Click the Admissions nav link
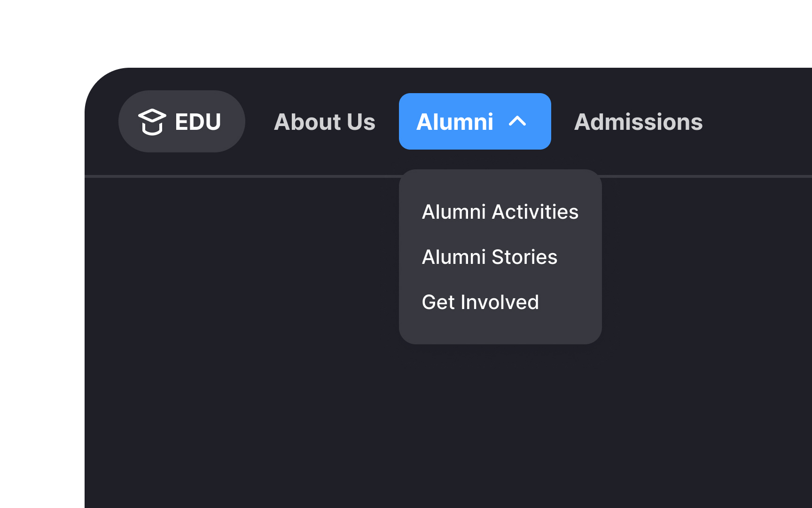 click(638, 122)
